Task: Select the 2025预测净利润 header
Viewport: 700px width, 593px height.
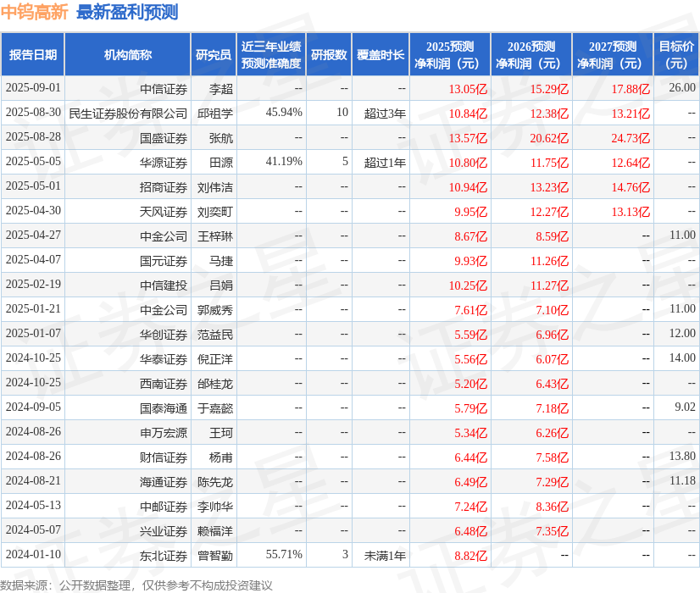Action: click(450, 54)
